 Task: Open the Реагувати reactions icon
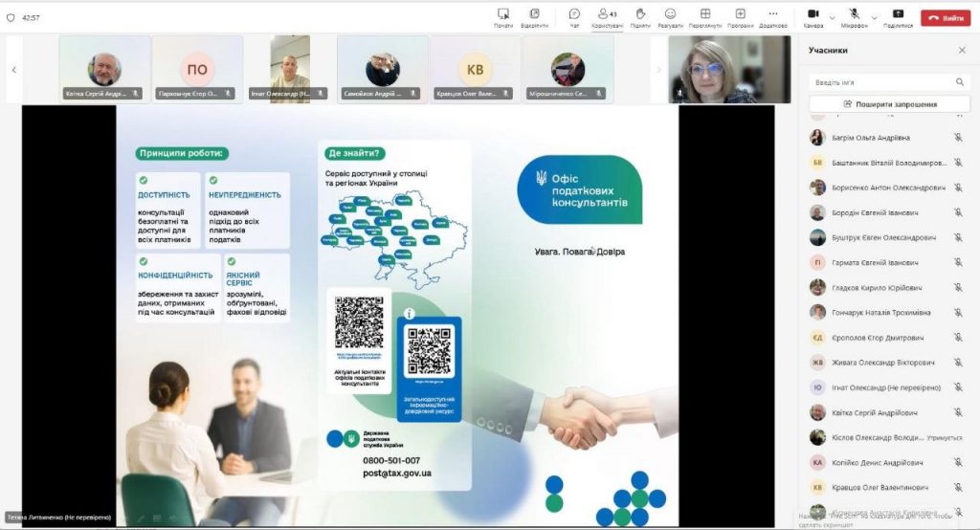pyautogui.click(x=670, y=14)
